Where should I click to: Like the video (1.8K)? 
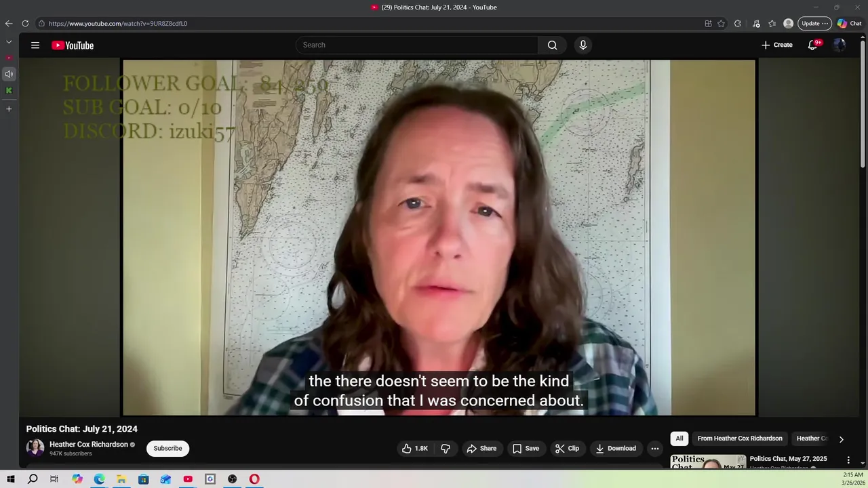[415, 449]
